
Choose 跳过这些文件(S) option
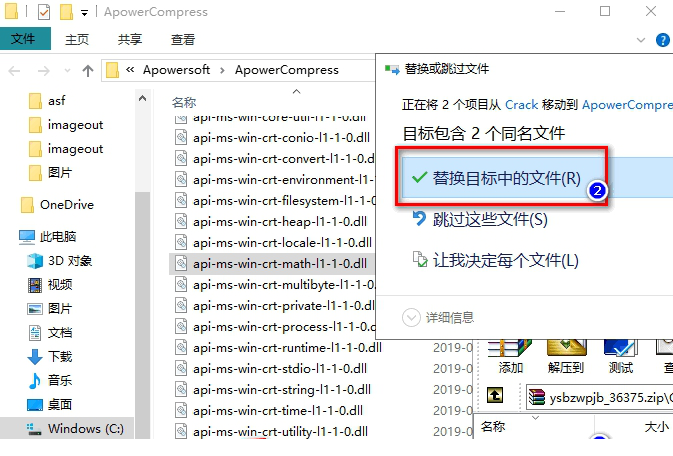point(480,219)
